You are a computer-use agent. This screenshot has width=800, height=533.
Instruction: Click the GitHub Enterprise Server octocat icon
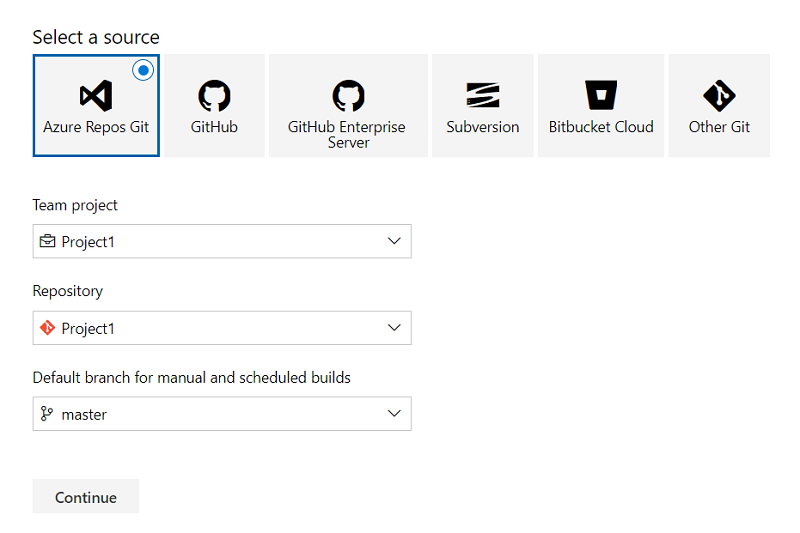348,96
